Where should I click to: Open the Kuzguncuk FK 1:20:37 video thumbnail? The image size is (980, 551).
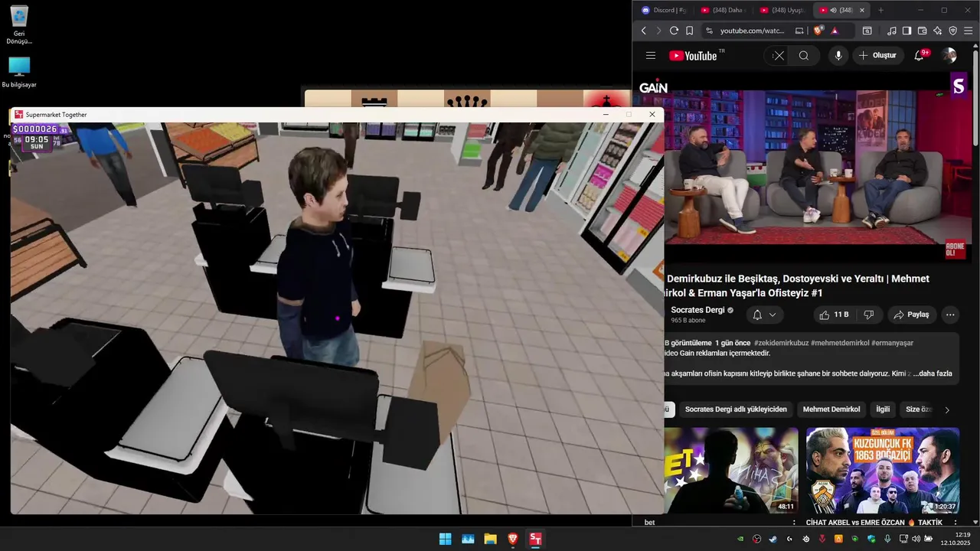pos(883,470)
